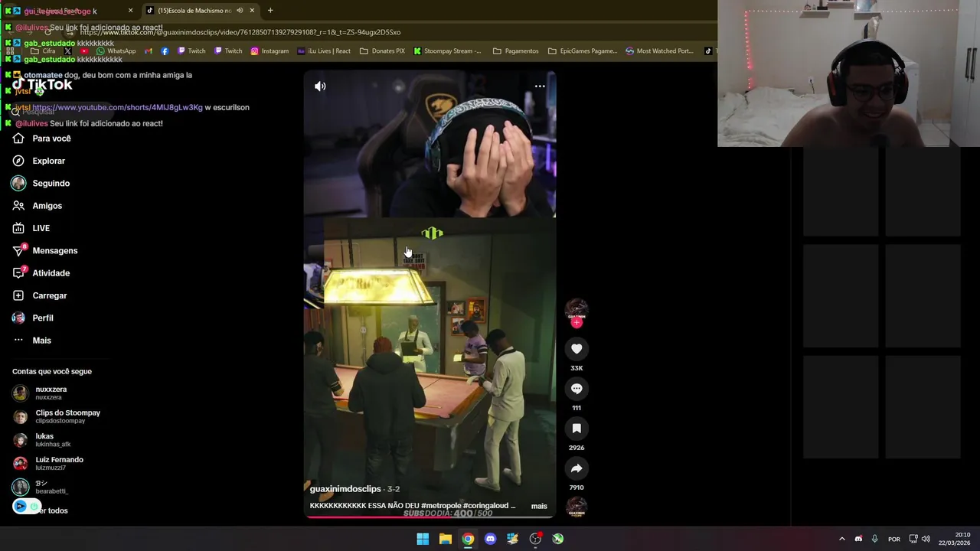Open the spinning sound disc avatar
Screen dimensions: 980x551
577,507
